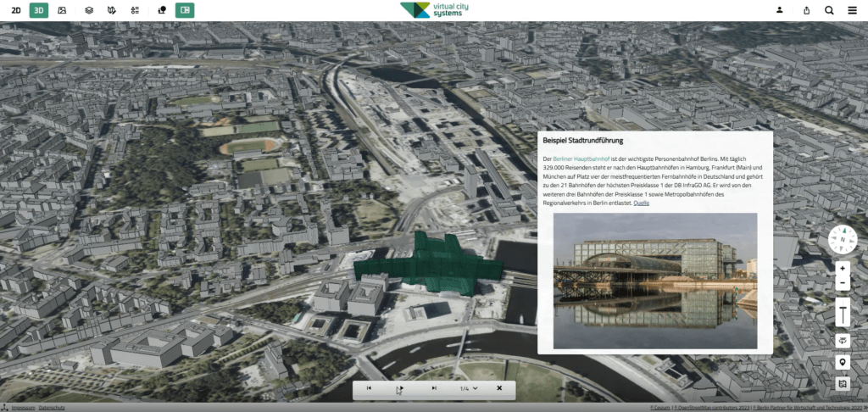Click the virtual city systems logo
The height and width of the screenshot is (412, 868).
coord(434,10)
